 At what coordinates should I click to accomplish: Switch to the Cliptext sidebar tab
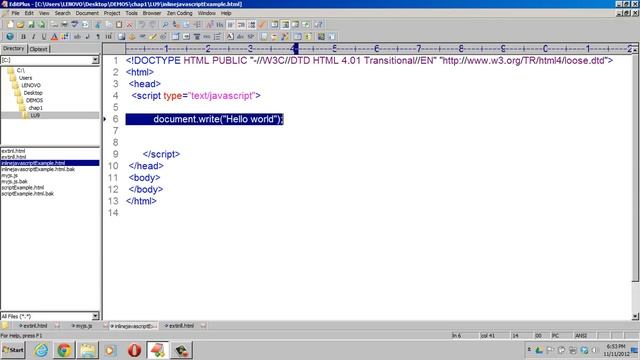(38, 49)
